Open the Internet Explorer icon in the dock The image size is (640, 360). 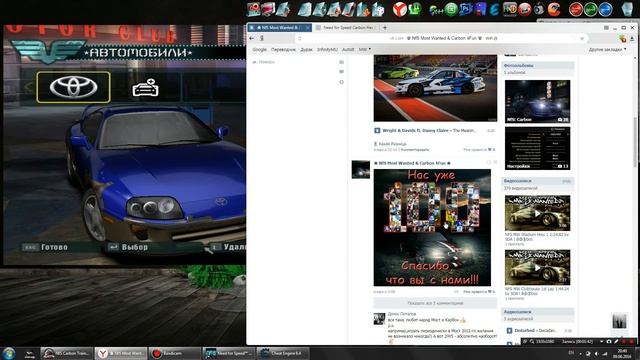495,9
